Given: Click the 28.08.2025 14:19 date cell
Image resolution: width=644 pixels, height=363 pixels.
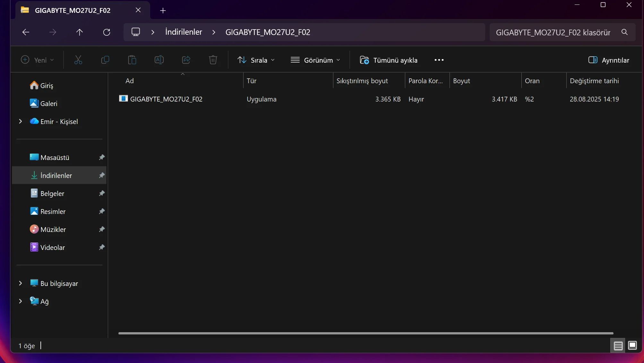Looking at the screenshot, I should pyautogui.click(x=594, y=99).
